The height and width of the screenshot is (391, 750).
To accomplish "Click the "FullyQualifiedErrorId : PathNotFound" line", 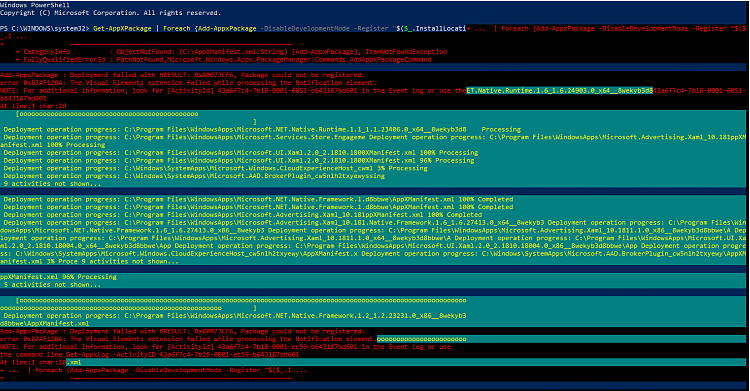I will (x=223, y=60).
